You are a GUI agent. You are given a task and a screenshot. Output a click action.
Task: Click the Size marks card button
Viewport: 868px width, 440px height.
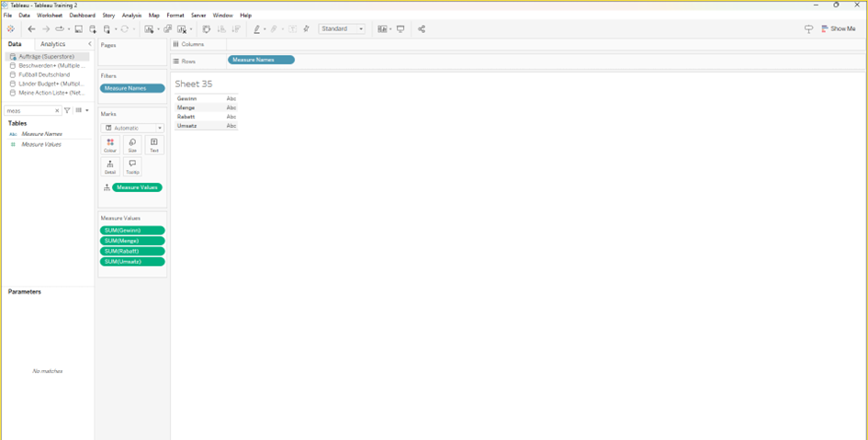coord(132,145)
